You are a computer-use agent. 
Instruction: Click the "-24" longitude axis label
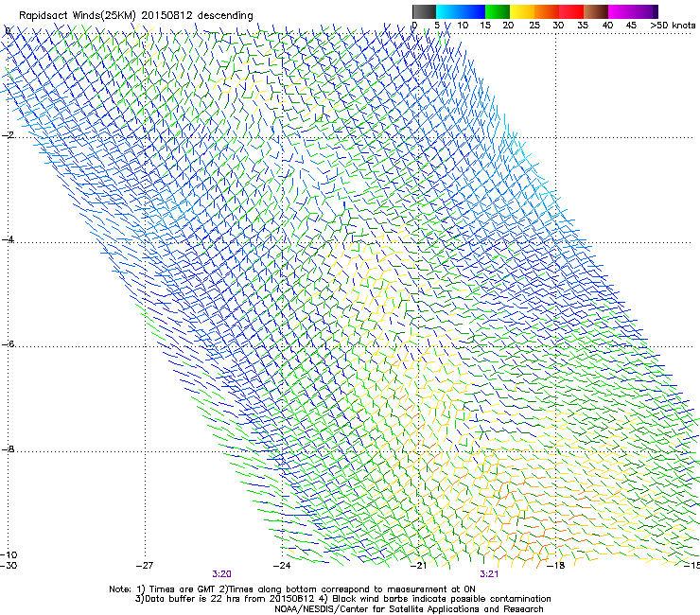(x=282, y=566)
